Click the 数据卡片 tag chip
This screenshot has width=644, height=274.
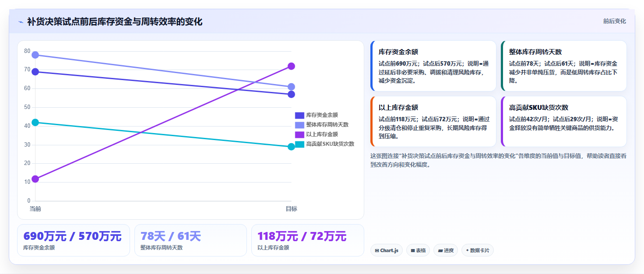pyautogui.click(x=478, y=250)
